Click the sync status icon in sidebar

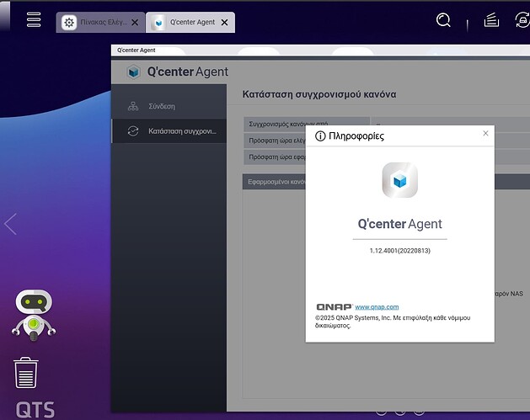coord(133,131)
